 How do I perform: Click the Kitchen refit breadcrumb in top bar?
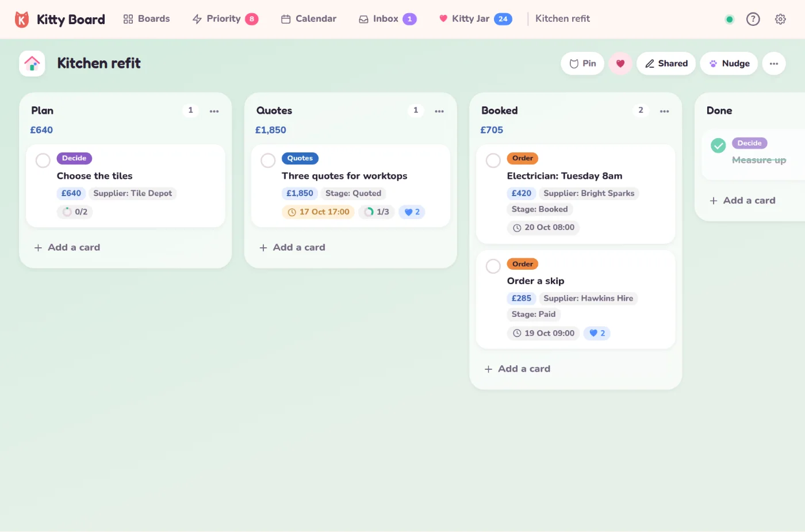tap(562, 19)
